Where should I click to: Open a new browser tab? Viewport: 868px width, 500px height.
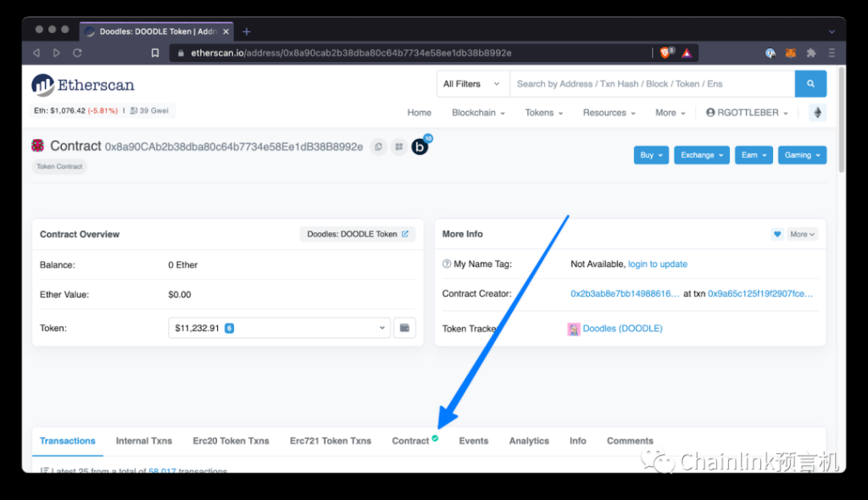point(247,31)
